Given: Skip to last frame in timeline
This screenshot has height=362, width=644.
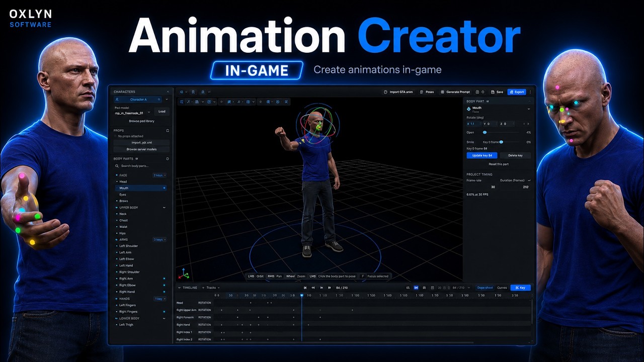Looking at the screenshot, I should click(330, 288).
